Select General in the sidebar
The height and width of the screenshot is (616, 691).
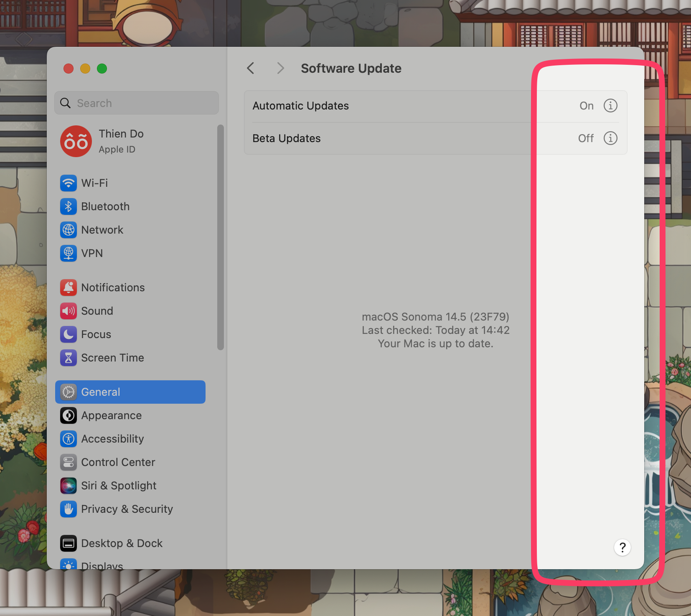[130, 392]
